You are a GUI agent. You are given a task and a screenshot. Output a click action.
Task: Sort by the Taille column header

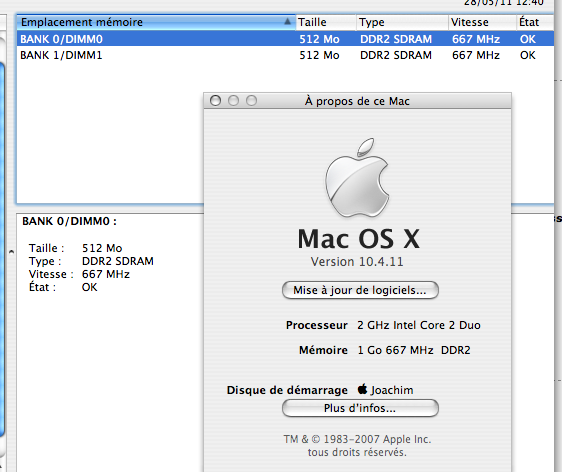[x=326, y=22]
